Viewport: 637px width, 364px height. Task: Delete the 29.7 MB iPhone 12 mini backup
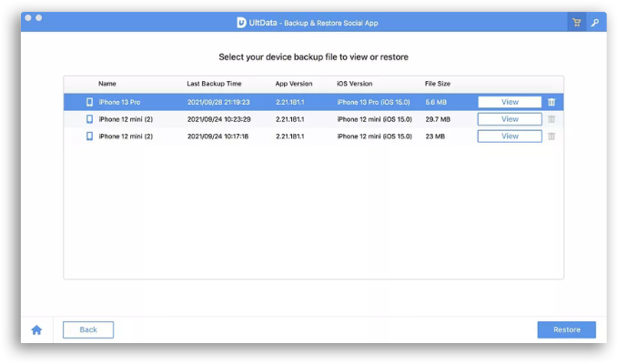pos(551,119)
